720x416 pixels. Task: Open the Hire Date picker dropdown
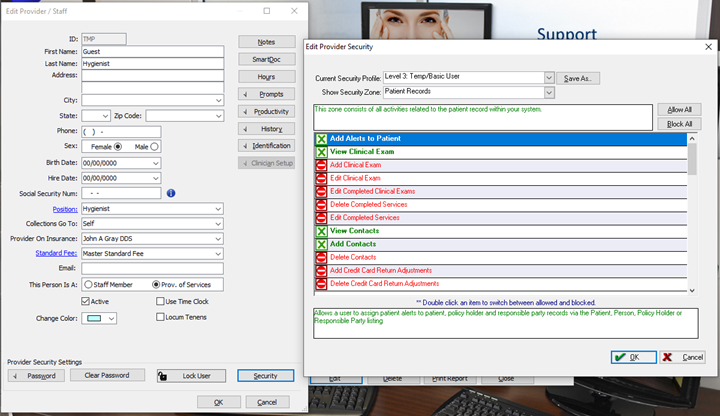(x=156, y=178)
